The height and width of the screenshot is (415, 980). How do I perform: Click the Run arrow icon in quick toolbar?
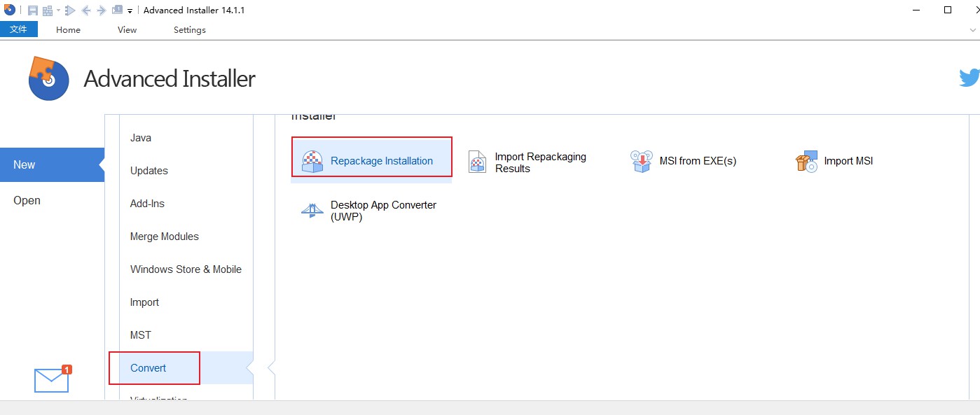70,10
